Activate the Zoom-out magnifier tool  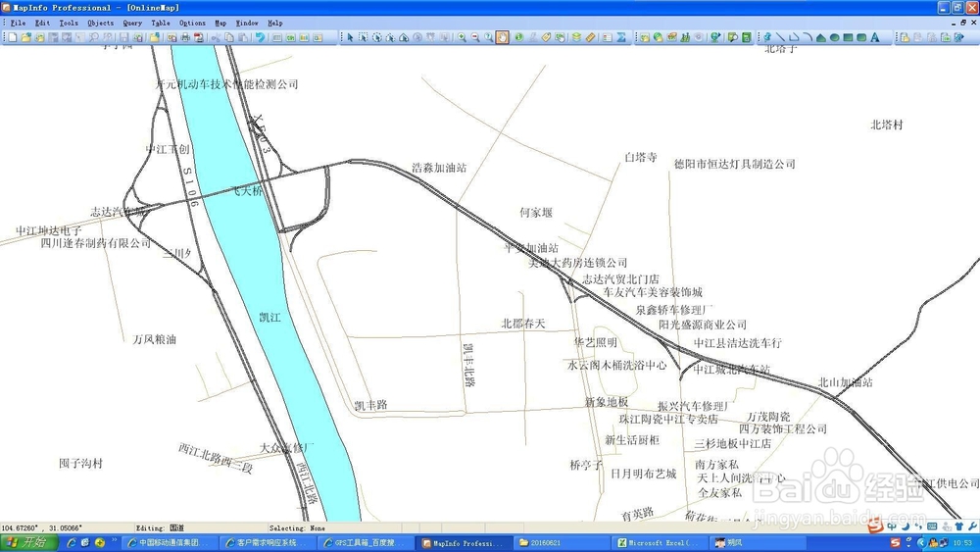pyautogui.click(x=475, y=37)
